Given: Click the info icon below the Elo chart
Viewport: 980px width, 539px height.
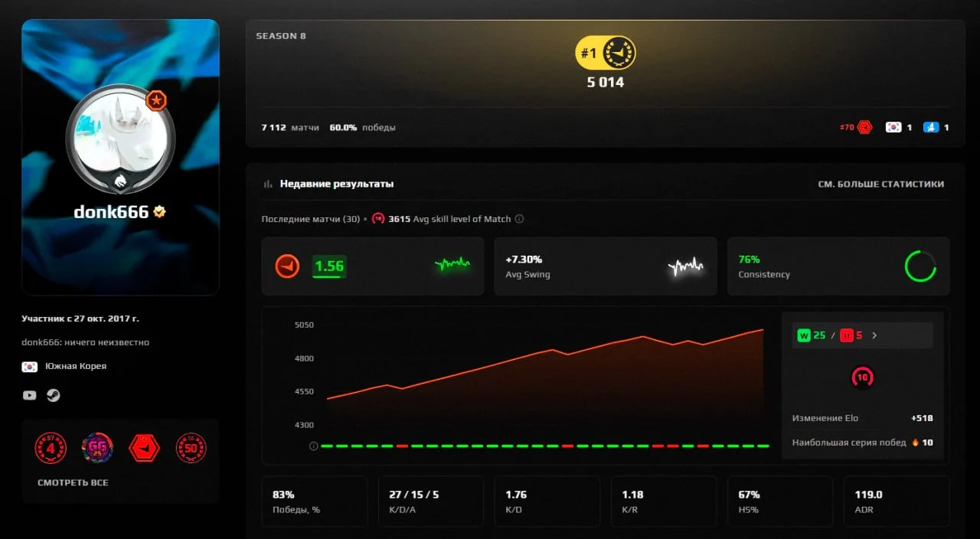Looking at the screenshot, I should tap(313, 446).
